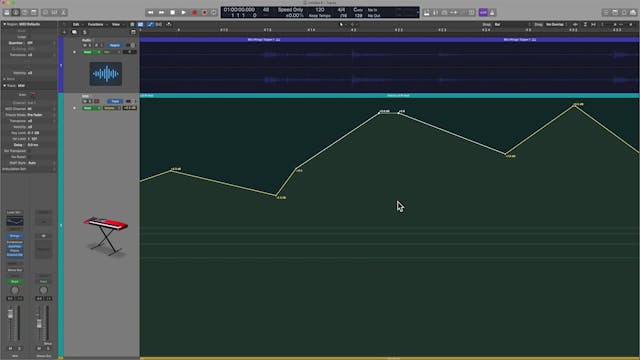Image resolution: width=640 pixels, height=360 pixels.
Task: Open the Smart Controls icon
Action: coord(45,13)
